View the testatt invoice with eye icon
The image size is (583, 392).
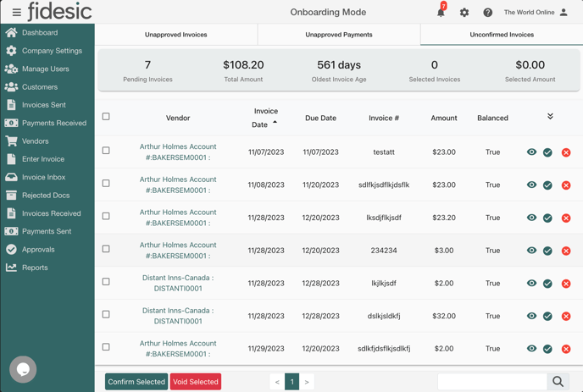click(x=531, y=152)
